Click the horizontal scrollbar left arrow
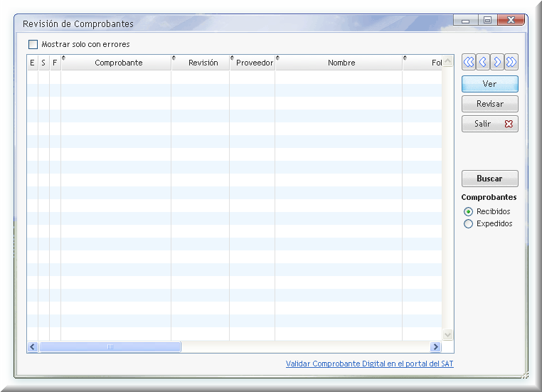 [33, 347]
